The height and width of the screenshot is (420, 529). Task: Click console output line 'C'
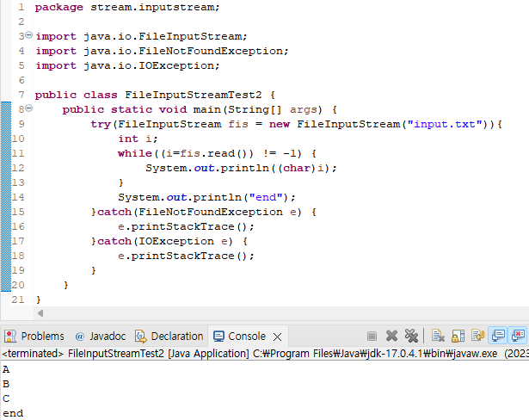click(x=6, y=398)
